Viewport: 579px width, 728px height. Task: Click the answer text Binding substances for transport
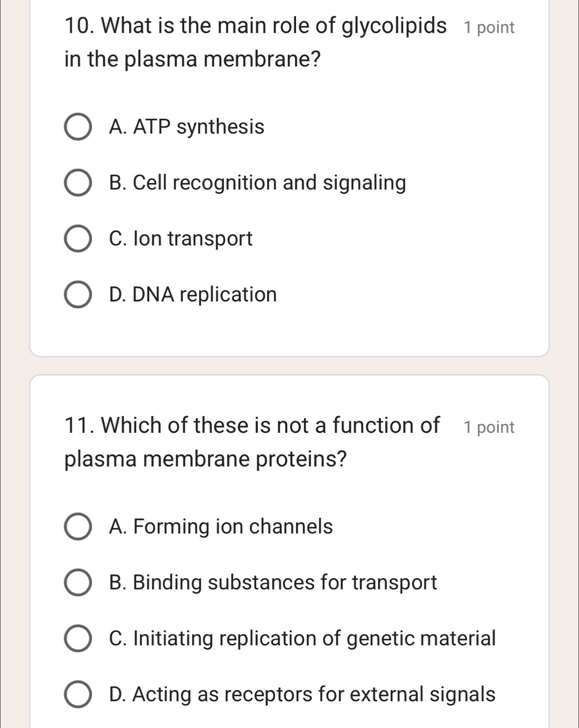[x=272, y=583]
